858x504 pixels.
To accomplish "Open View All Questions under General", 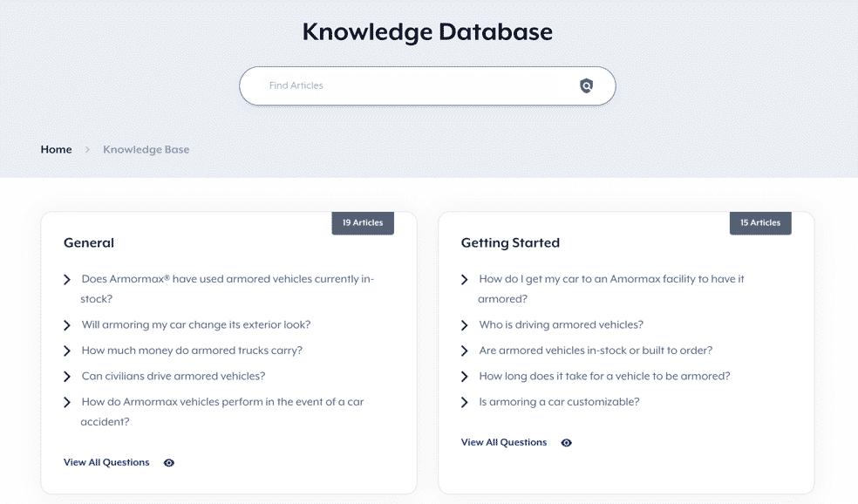I will [106, 462].
